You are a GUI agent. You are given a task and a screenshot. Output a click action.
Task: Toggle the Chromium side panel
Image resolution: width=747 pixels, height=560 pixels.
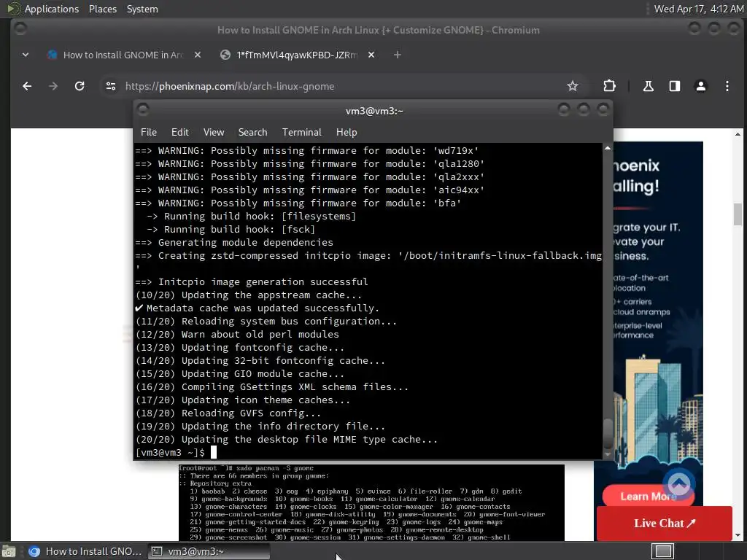pyautogui.click(x=674, y=86)
